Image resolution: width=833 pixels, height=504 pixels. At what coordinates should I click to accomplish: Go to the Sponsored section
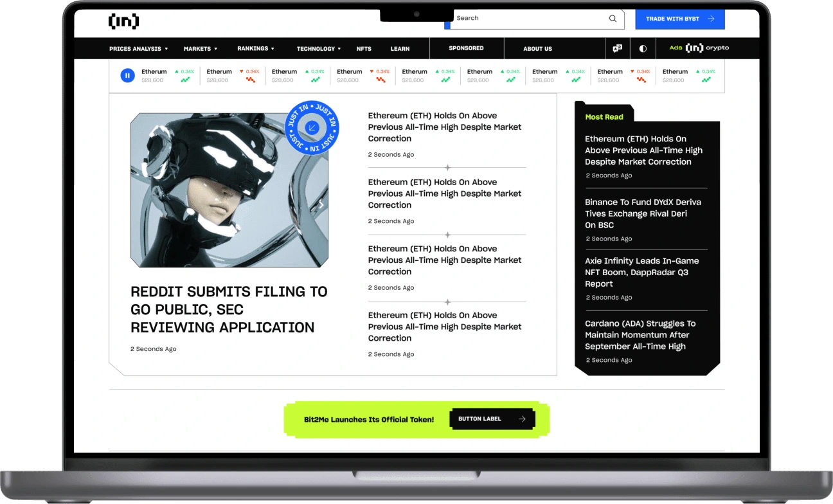pos(466,48)
